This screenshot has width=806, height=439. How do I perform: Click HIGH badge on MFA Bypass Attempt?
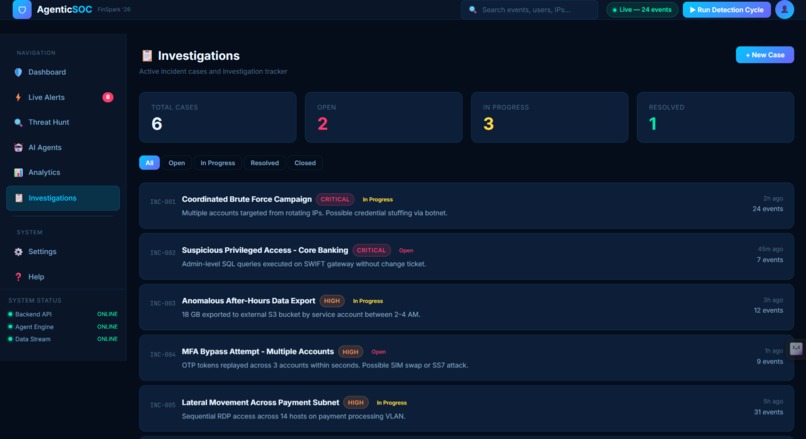click(351, 352)
